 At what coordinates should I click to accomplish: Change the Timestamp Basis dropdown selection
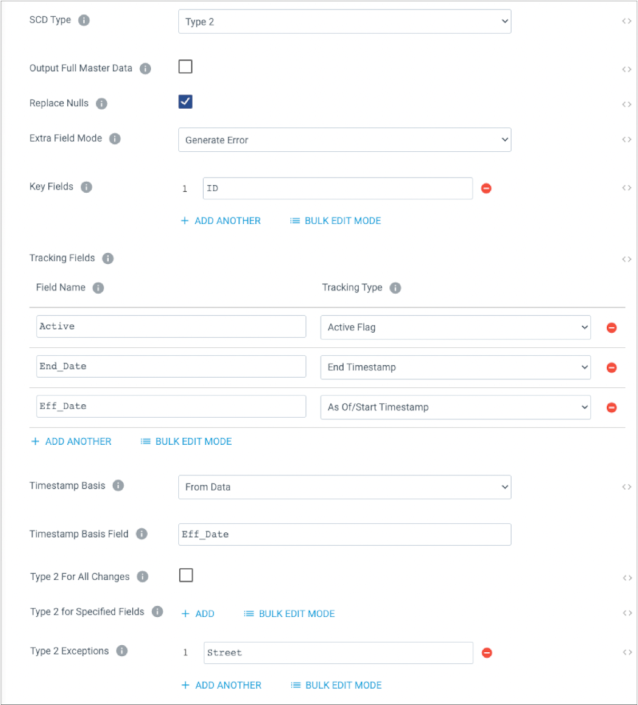pyautogui.click(x=344, y=487)
